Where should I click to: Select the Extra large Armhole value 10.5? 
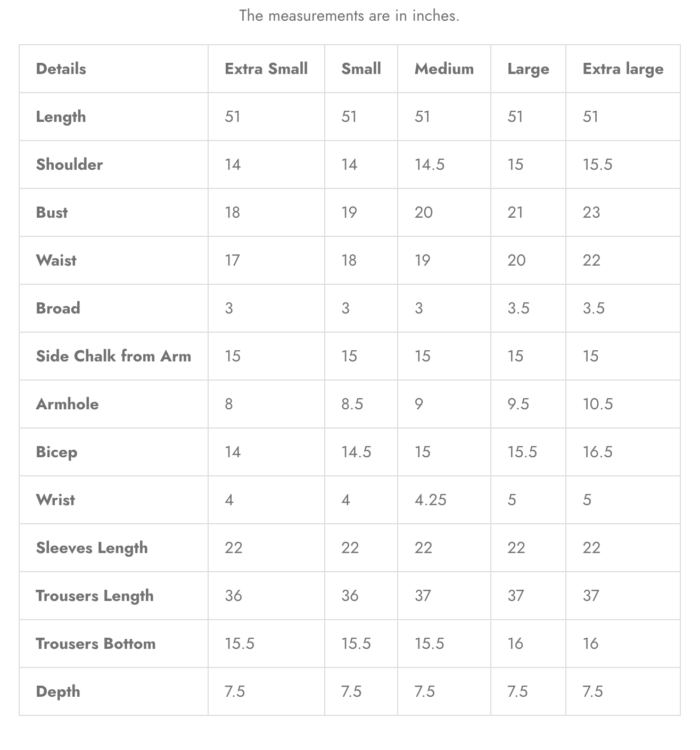597,404
